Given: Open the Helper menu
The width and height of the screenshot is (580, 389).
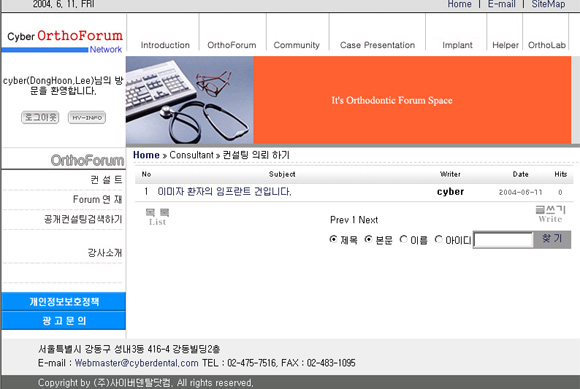Looking at the screenshot, I should coord(505,45).
